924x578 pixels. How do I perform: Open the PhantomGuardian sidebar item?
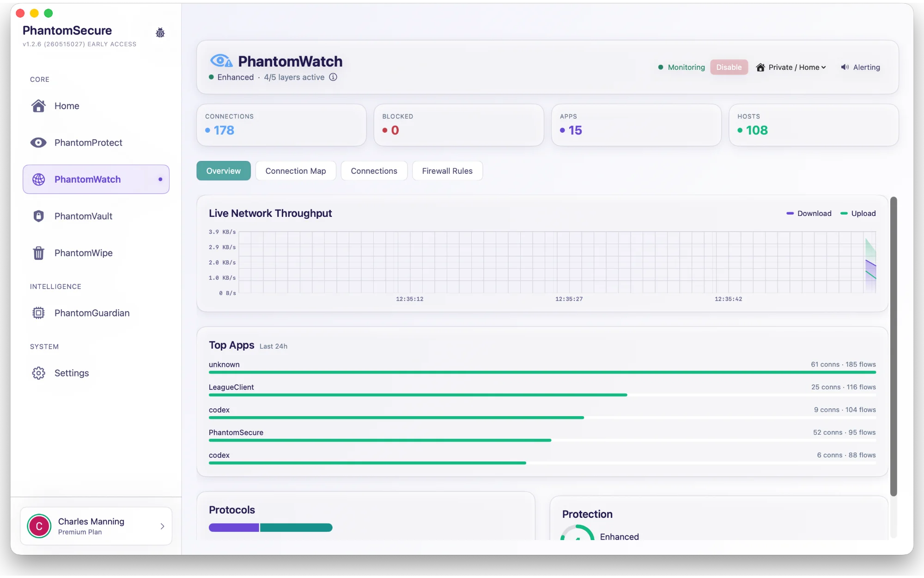pos(96,313)
